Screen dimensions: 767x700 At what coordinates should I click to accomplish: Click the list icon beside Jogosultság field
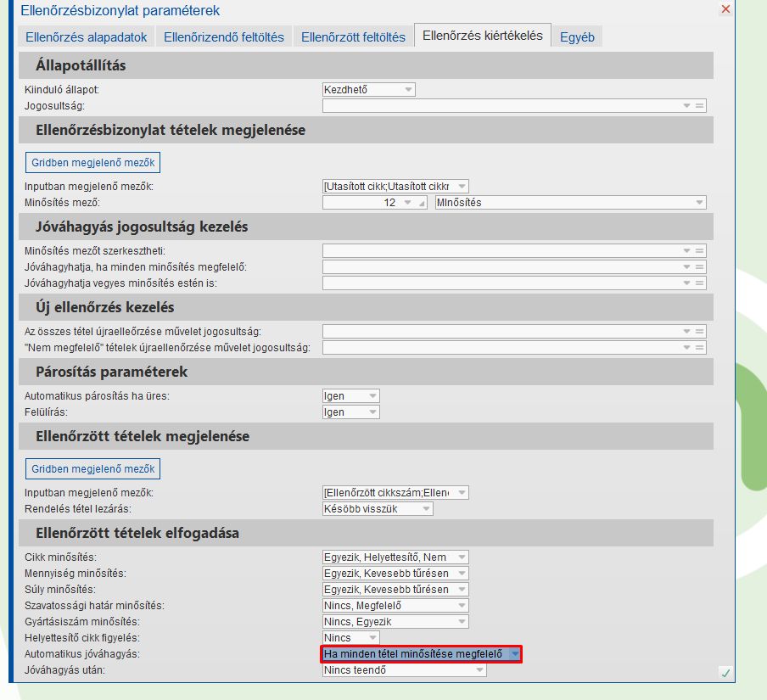pyautogui.click(x=699, y=106)
